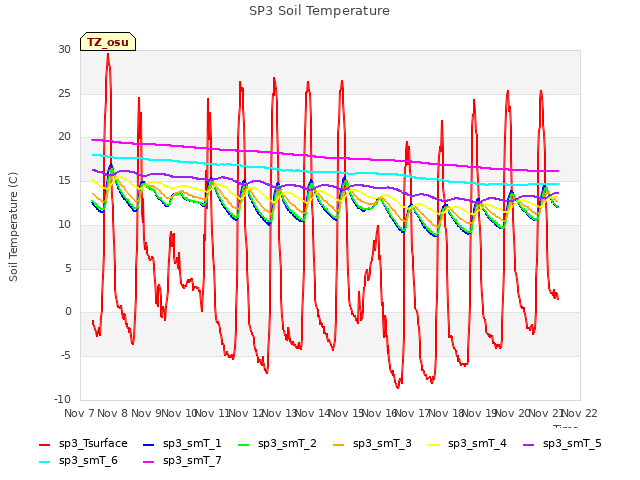The image size is (640, 480).
Task: Click the TZ_osu annotation tag
Action: point(108,42)
